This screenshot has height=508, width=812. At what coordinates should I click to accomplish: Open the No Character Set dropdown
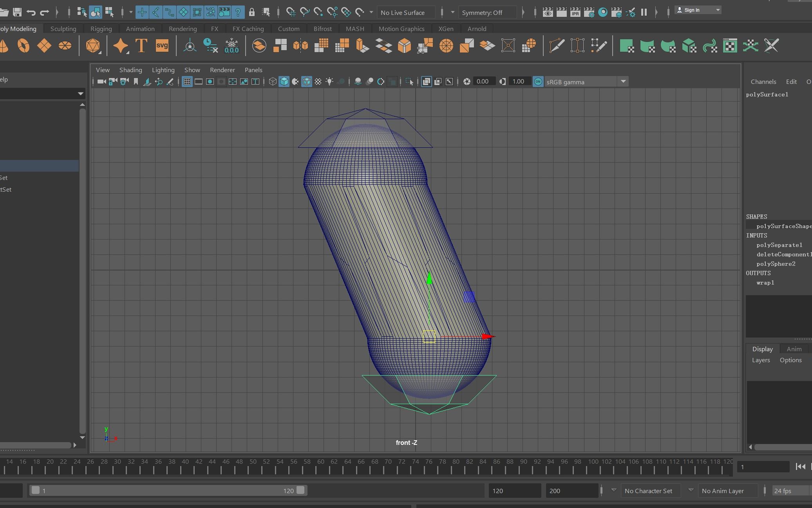click(x=648, y=491)
